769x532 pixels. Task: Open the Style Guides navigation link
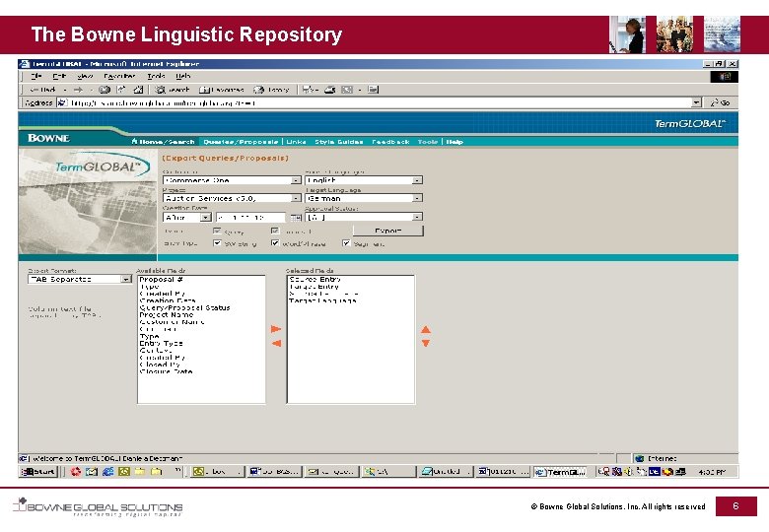(x=339, y=142)
